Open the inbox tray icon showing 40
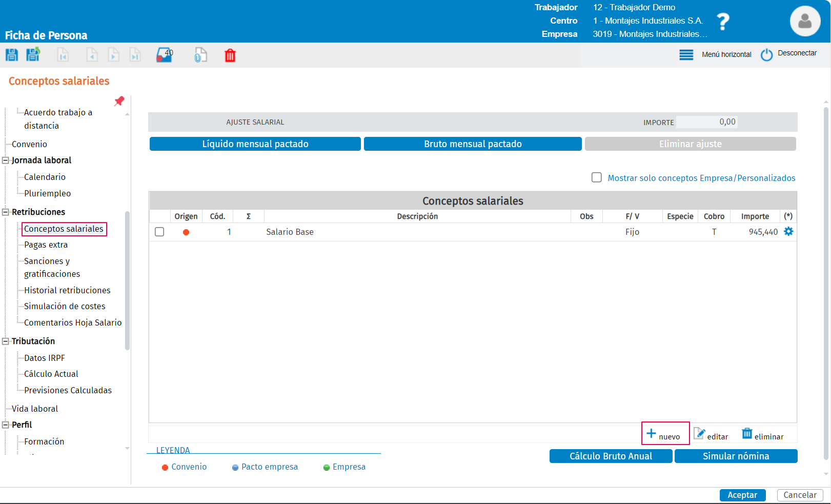 (165, 55)
